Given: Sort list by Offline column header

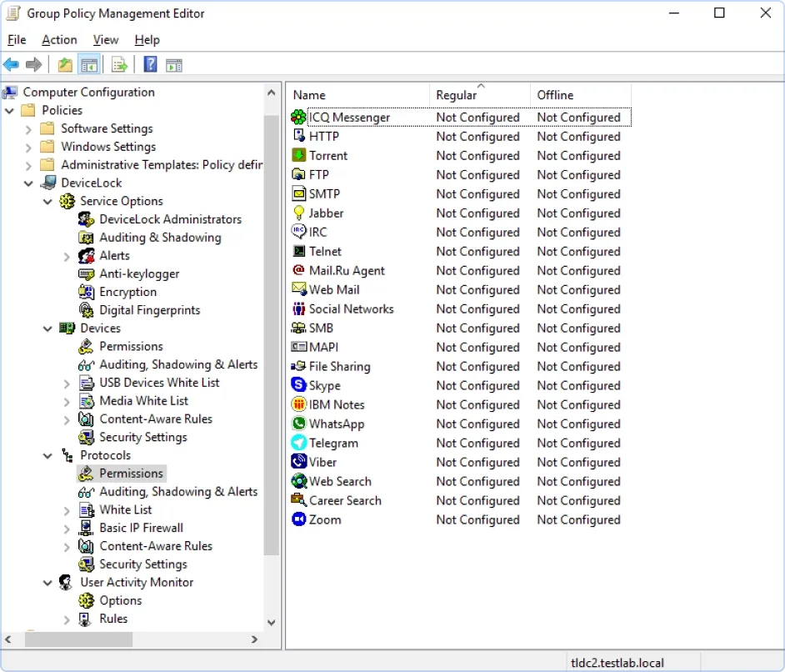Looking at the screenshot, I should tap(581, 95).
